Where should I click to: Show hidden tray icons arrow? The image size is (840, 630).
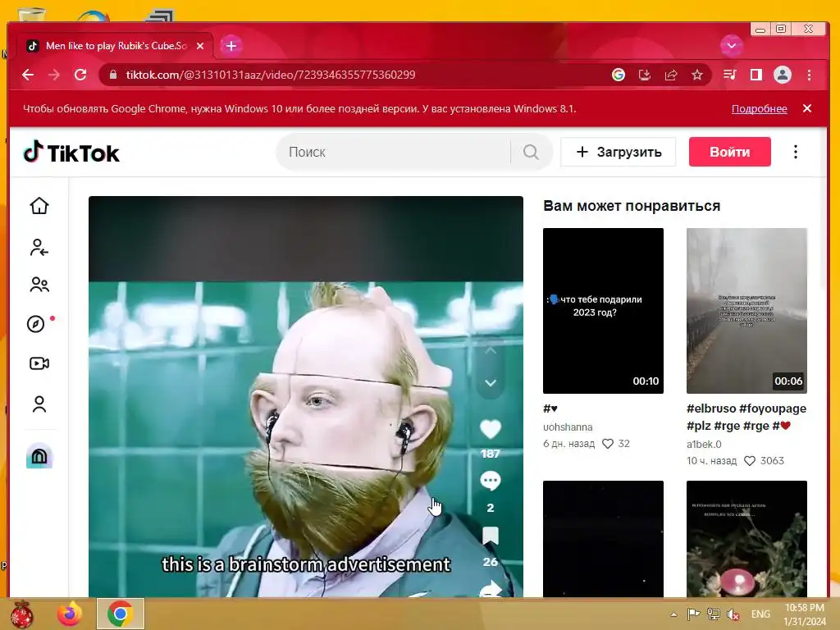click(674, 615)
